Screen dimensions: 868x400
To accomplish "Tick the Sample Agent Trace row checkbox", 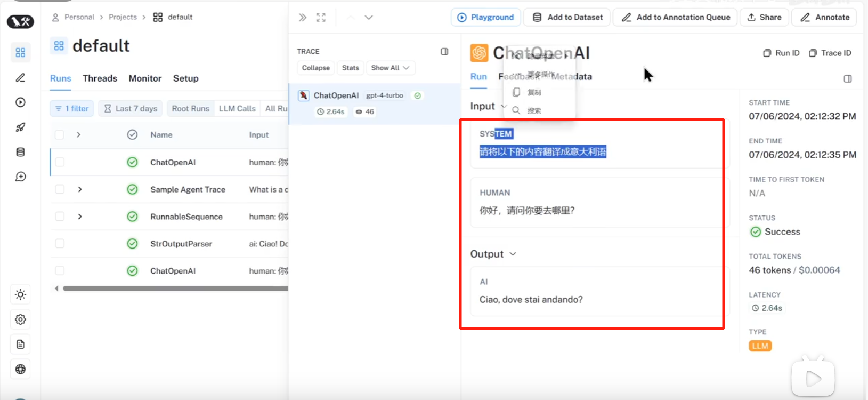I will coord(60,189).
